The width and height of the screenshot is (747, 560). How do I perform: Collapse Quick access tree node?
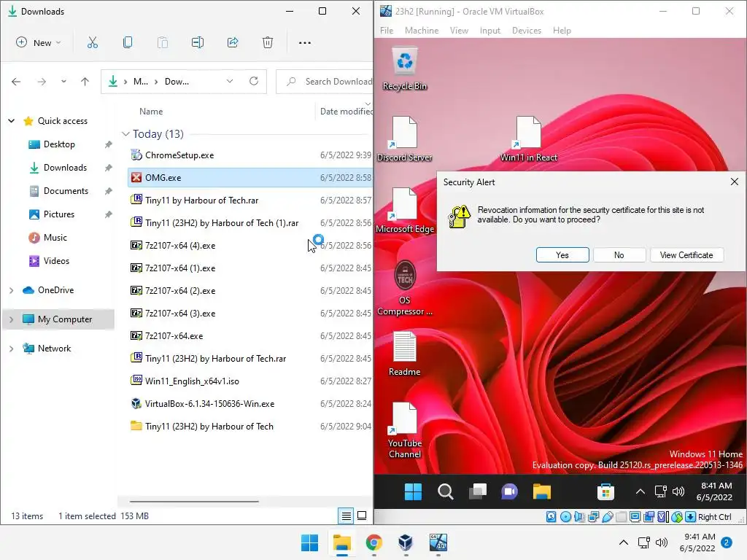(x=12, y=120)
